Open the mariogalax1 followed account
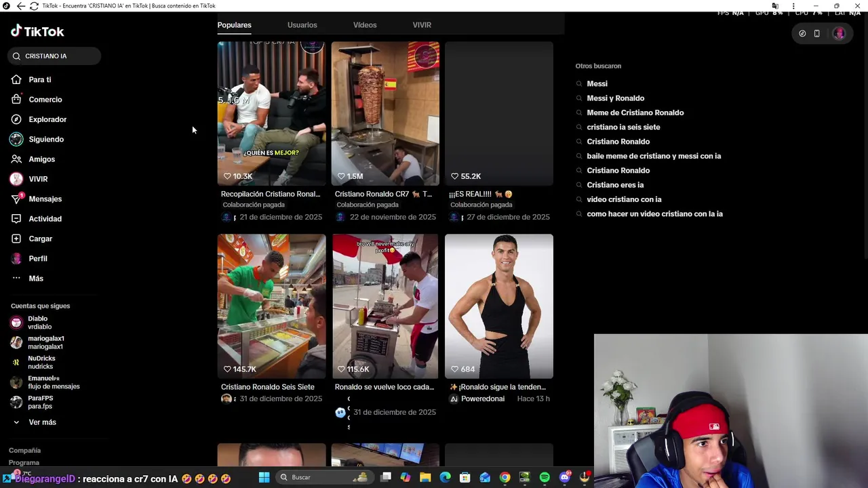This screenshot has height=488, width=868. 37,342
